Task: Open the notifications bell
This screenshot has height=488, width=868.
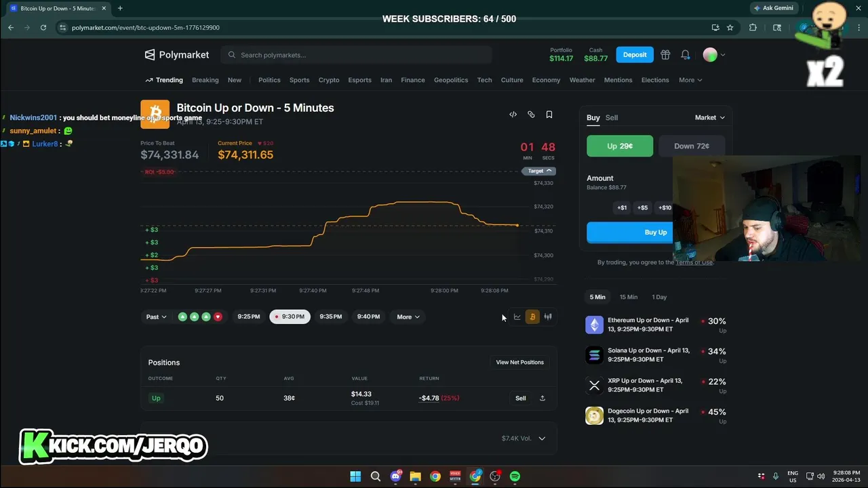Action: [x=686, y=55]
